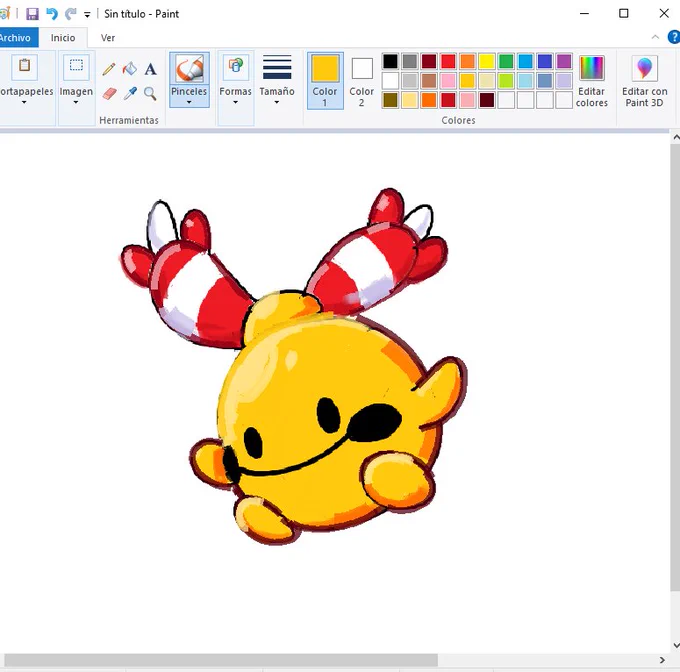Click the vertical scrollbar thumb

(x=676, y=367)
